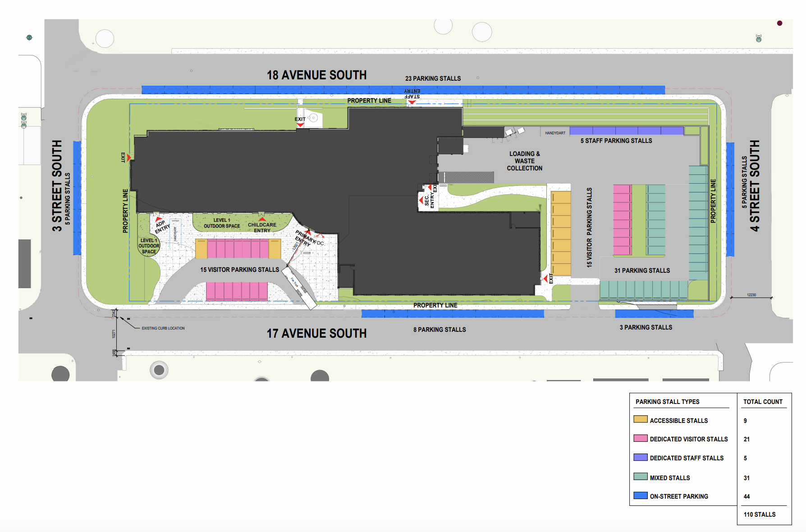This screenshot has height=532, width=806.
Task: Click the dark red dot in top-right corner
Action: [779, 23]
